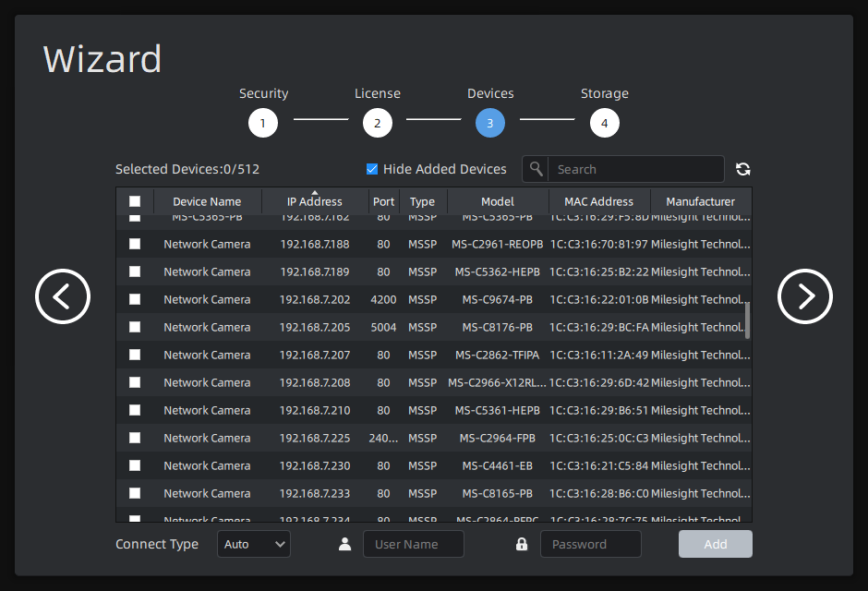Jump to wizard step 1 Security
This screenshot has height=591, width=868.
pos(263,123)
